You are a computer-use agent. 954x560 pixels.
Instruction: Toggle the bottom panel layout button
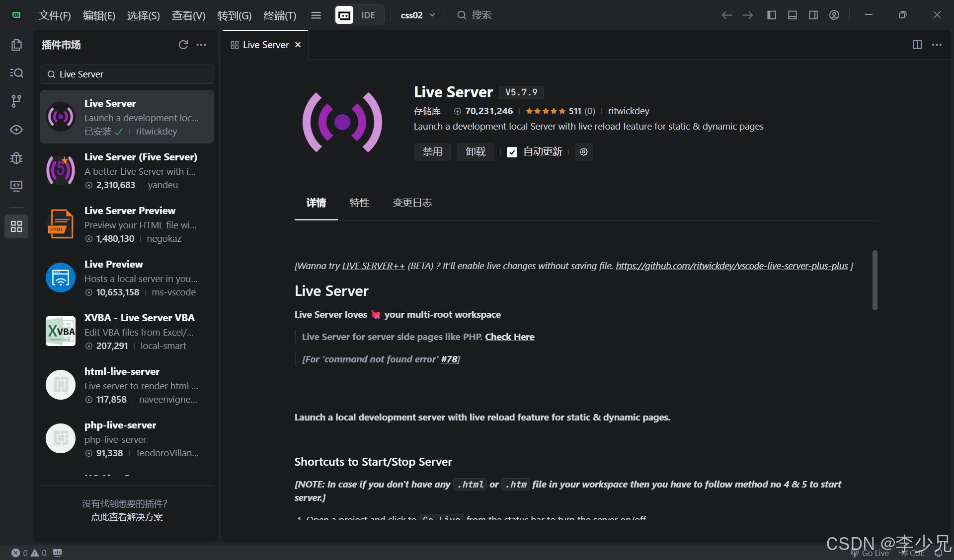[x=793, y=15]
